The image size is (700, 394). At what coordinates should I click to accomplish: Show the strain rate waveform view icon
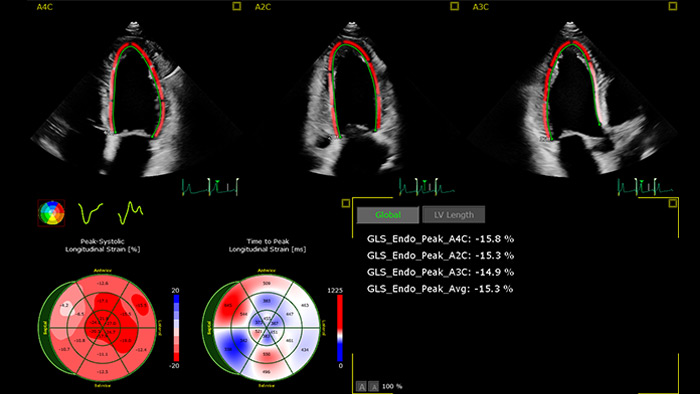[130, 212]
